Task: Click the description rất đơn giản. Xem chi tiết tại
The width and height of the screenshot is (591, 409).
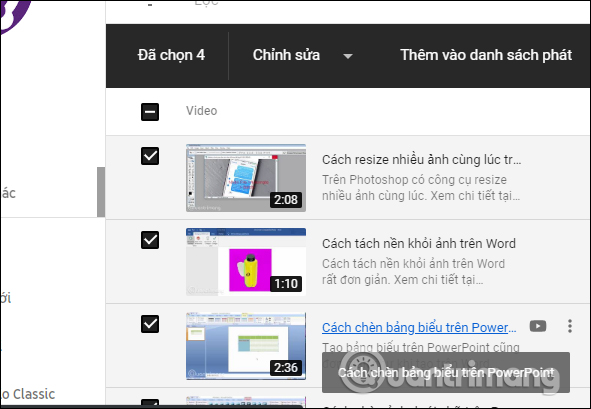Action: click(403, 280)
